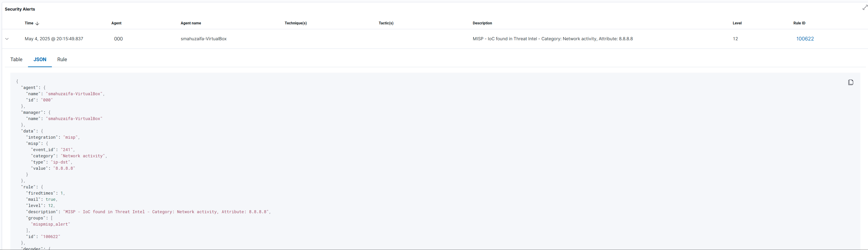This screenshot has width=868, height=250.
Task: Click the Level column header
Action: [737, 23]
